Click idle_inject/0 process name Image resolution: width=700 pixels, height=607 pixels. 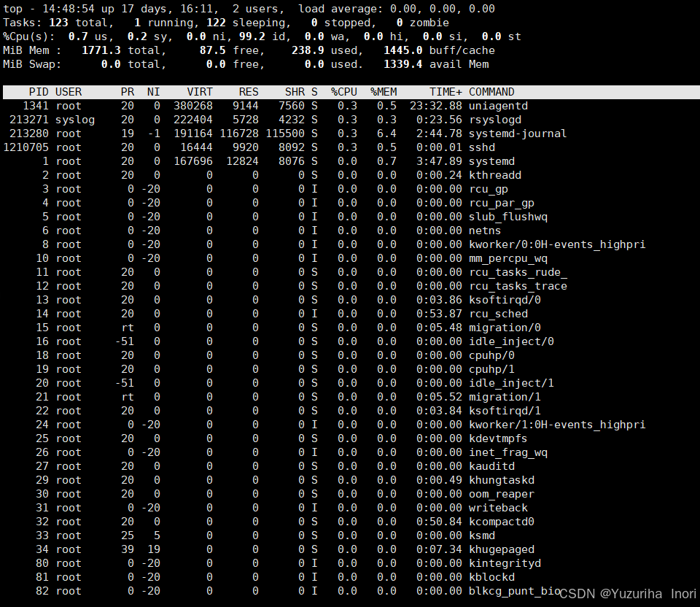(511, 341)
